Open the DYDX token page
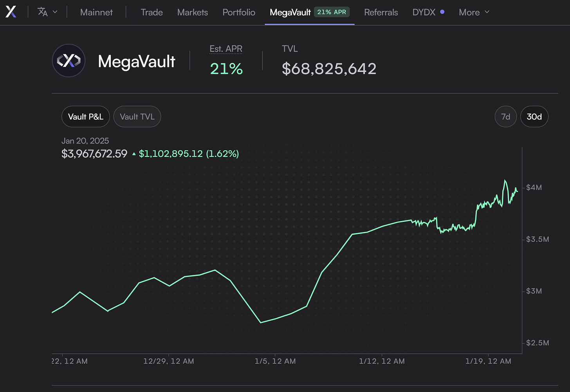 coord(424,12)
